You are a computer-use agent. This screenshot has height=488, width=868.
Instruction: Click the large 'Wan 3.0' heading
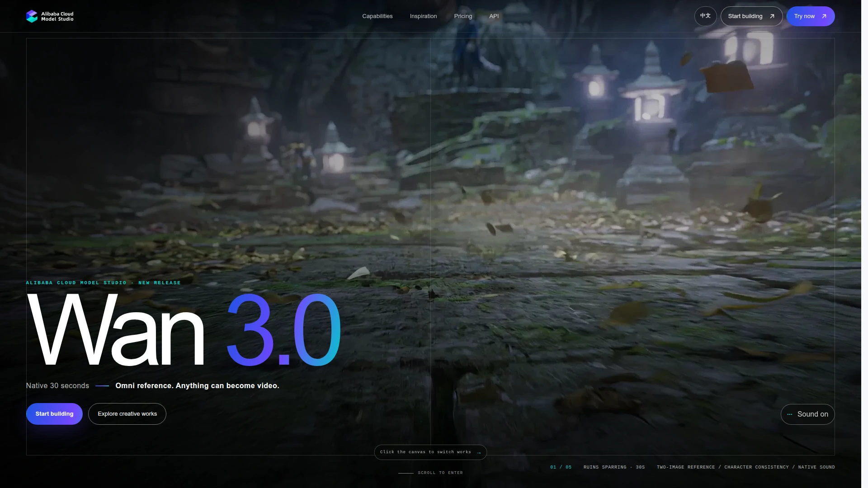coord(184,330)
